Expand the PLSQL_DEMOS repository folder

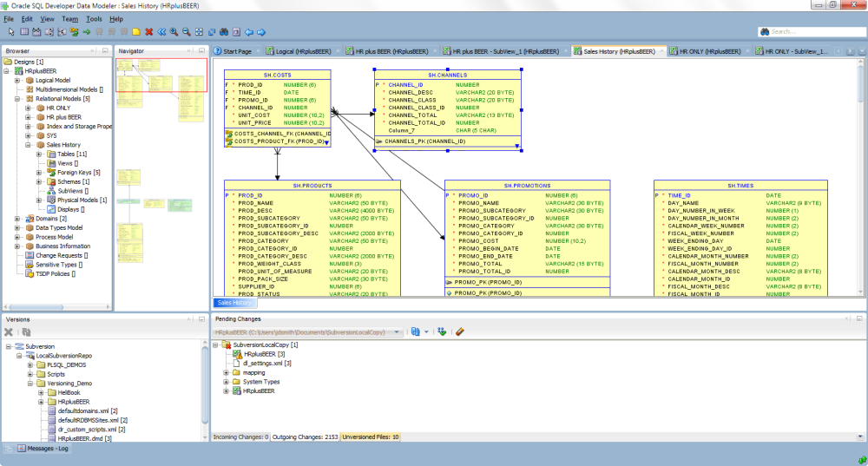[x=30, y=365]
